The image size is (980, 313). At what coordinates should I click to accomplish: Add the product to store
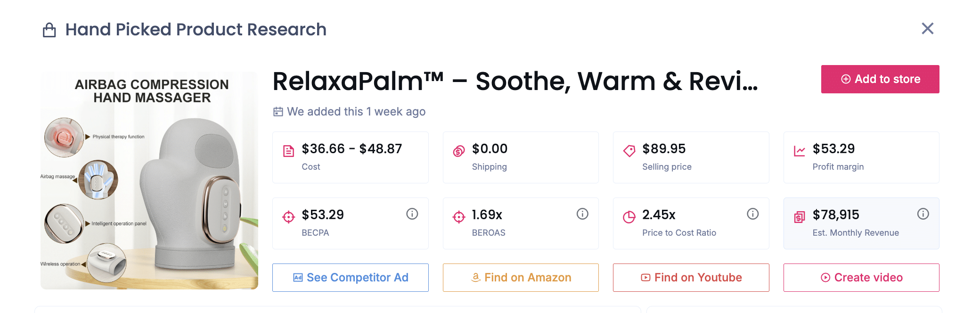[880, 79]
